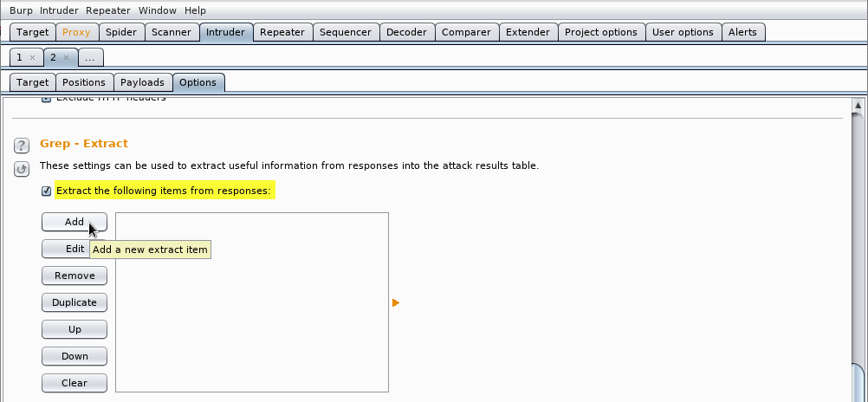Viewport: 868px width, 402px height.
Task: Select Intruder attack tab 2
Action: click(x=54, y=57)
